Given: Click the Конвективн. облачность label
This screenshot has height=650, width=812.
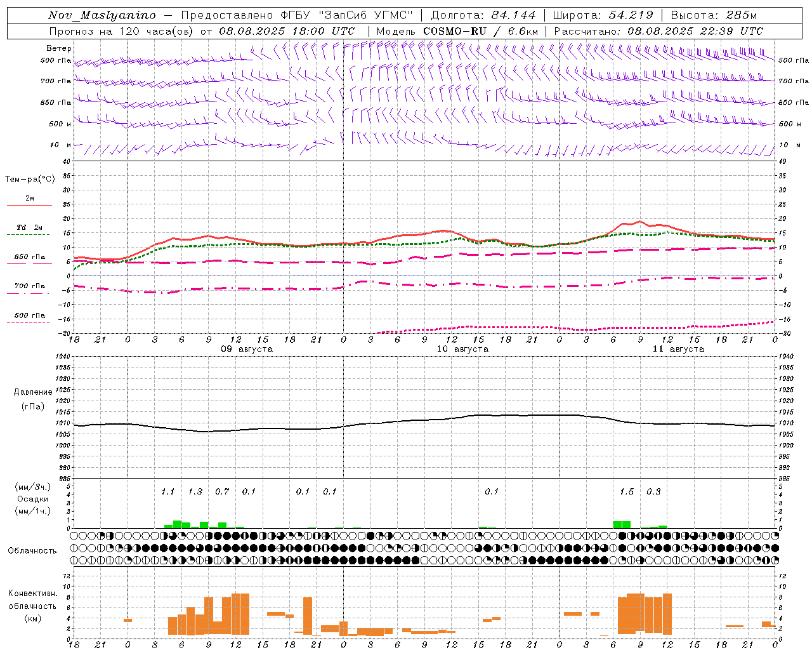Looking at the screenshot, I should (32, 600).
